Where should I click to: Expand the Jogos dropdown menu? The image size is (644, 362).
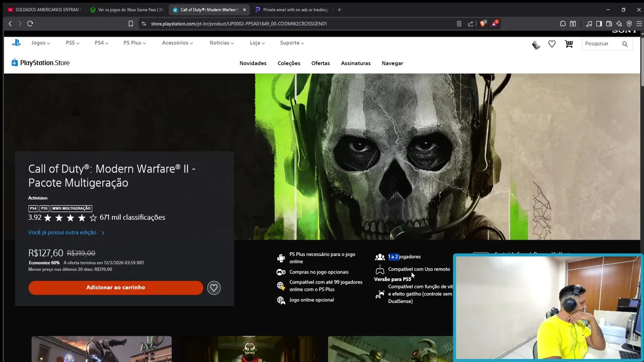40,43
